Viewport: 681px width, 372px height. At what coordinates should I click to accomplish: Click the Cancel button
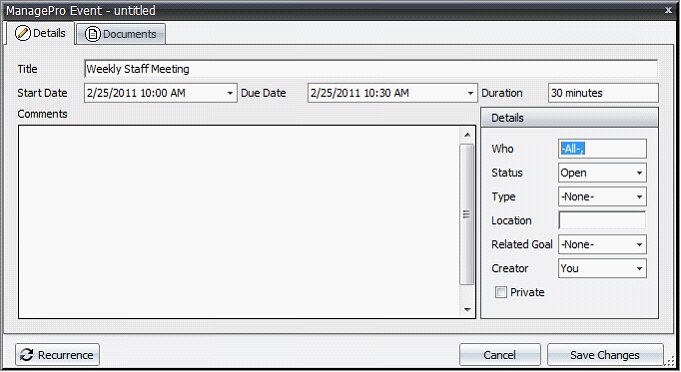[500, 355]
